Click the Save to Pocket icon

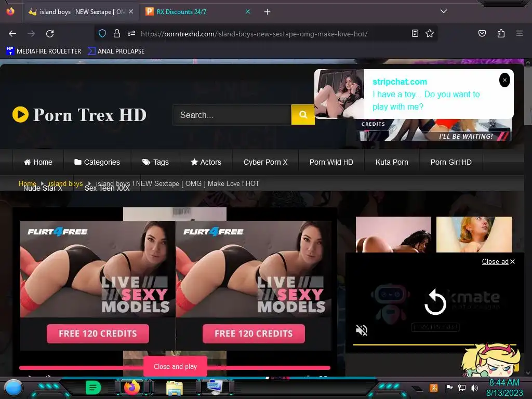tap(482, 33)
